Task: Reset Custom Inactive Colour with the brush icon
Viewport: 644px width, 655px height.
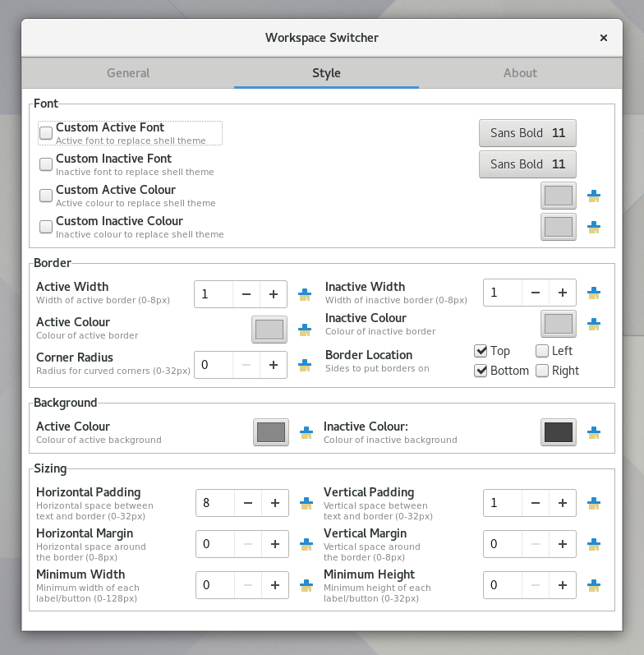Action: [x=593, y=228]
